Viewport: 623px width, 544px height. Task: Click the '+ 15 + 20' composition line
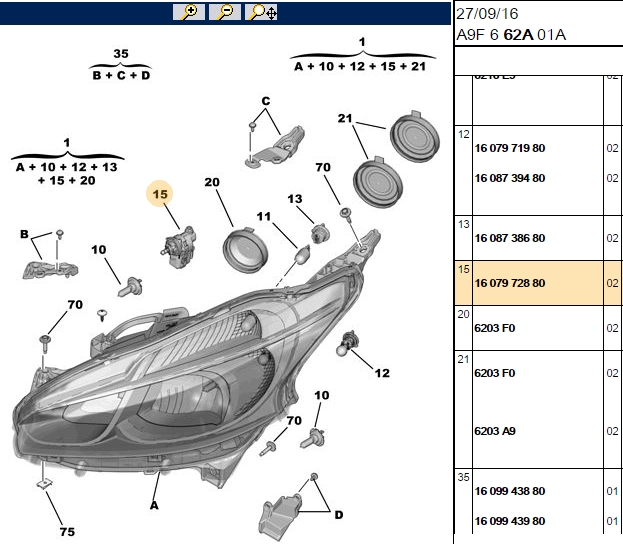coord(67,180)
